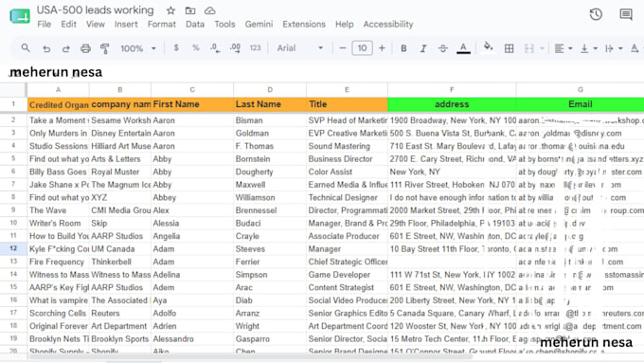
Task: Click the search magnifier in toolbar
Action: coord(26,48)
